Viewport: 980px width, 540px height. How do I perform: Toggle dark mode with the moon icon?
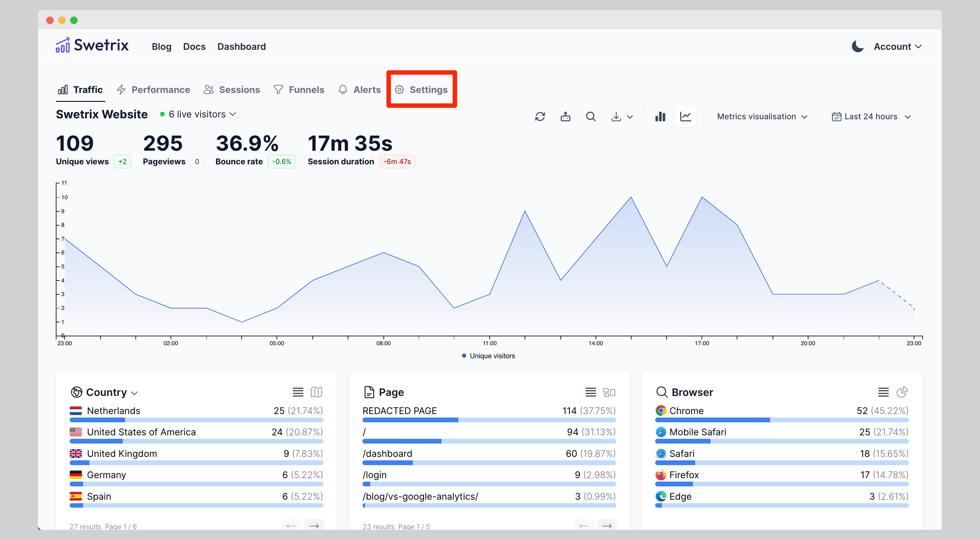[858, 46]
